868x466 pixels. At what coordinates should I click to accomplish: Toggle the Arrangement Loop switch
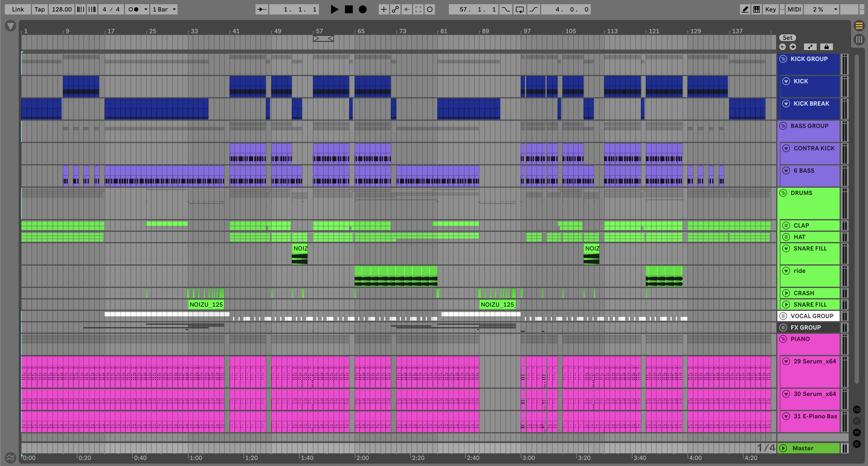point(519,9)
